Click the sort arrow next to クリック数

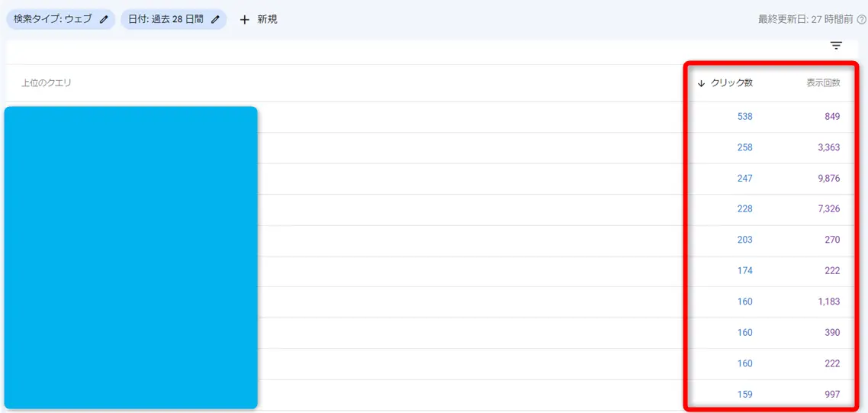click(x=701, y=83)
